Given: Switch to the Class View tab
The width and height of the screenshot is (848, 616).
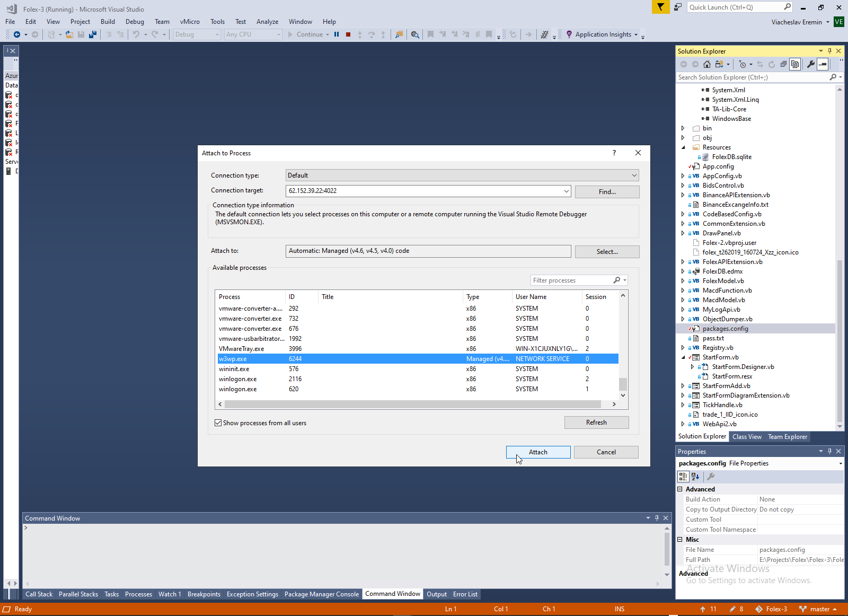Looking at the screenshot, I should tap(747, 437).
